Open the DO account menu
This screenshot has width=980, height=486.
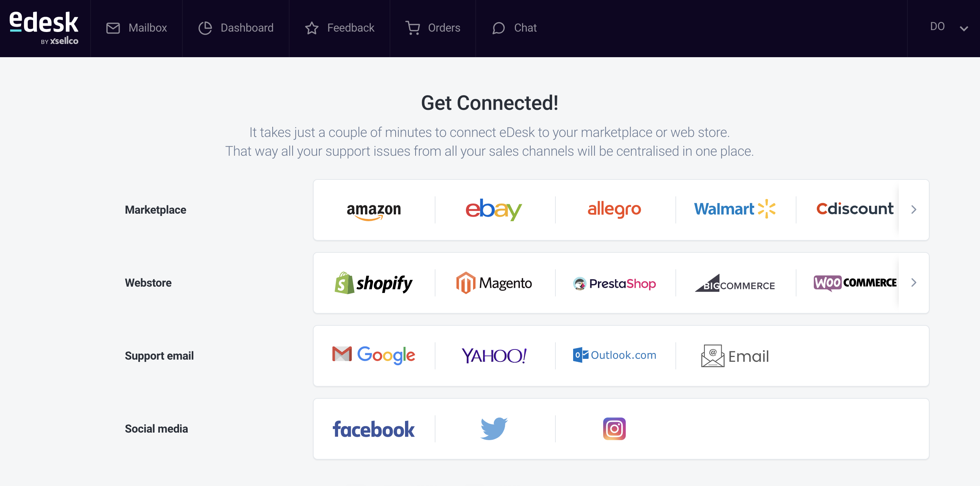pyautogui.click(x=948, y=27)
